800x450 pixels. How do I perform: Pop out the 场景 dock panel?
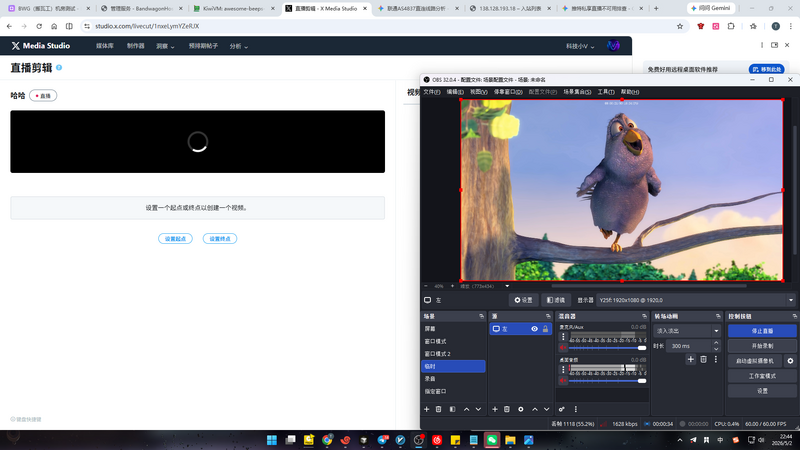pos(481,316)
